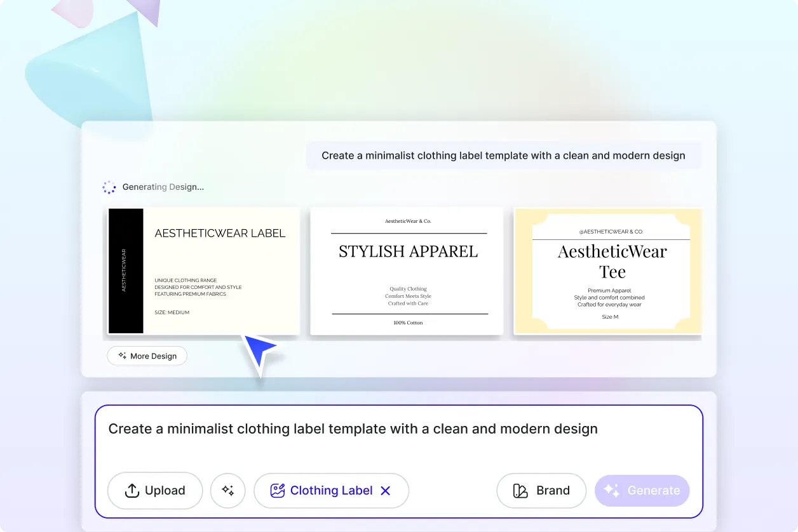Open the Brand settings button
The height and width of the screenshot is (532, 798).
click(x=541, y=490)
